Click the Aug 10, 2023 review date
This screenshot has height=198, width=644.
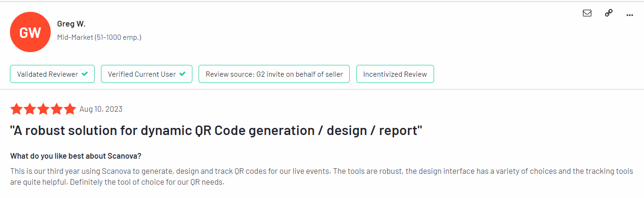101,109
